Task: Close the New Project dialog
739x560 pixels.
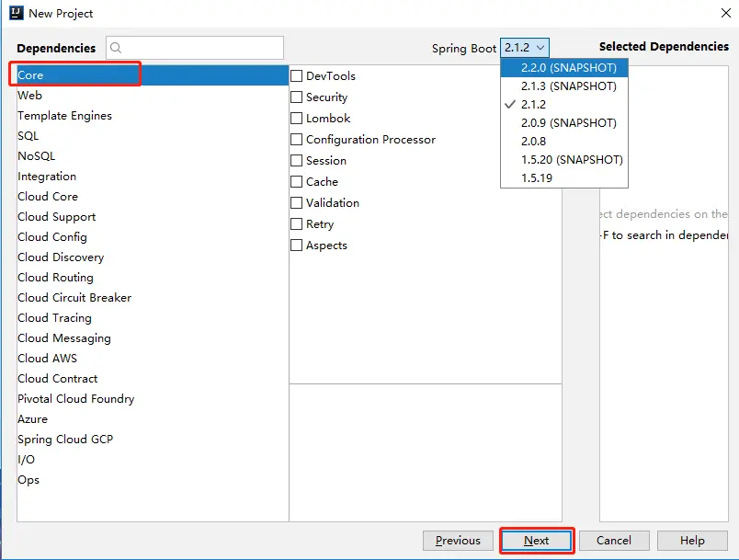Action: (x=726, y=13)
